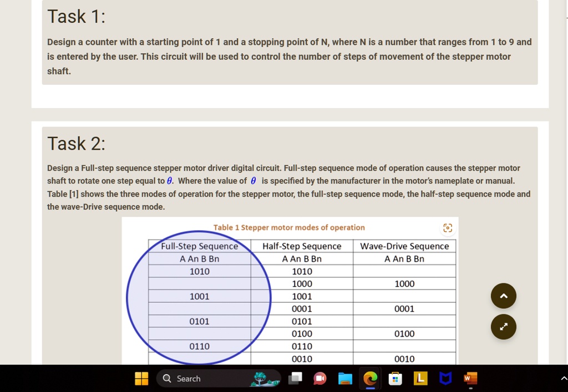Click the expand fullscreen arrows button
The width and height of the screenshot is (568, 392).
(504, 327)
